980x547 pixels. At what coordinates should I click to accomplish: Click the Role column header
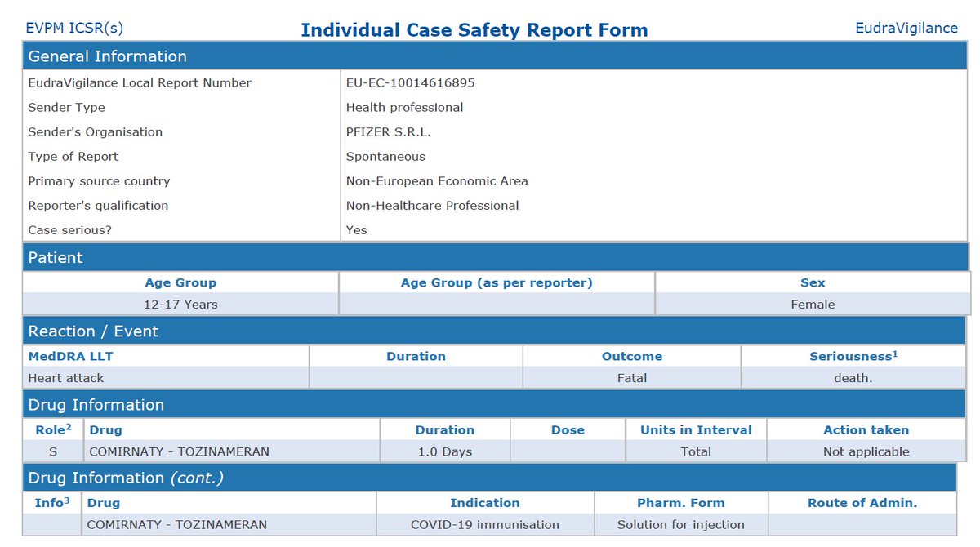tap(53, 429)
